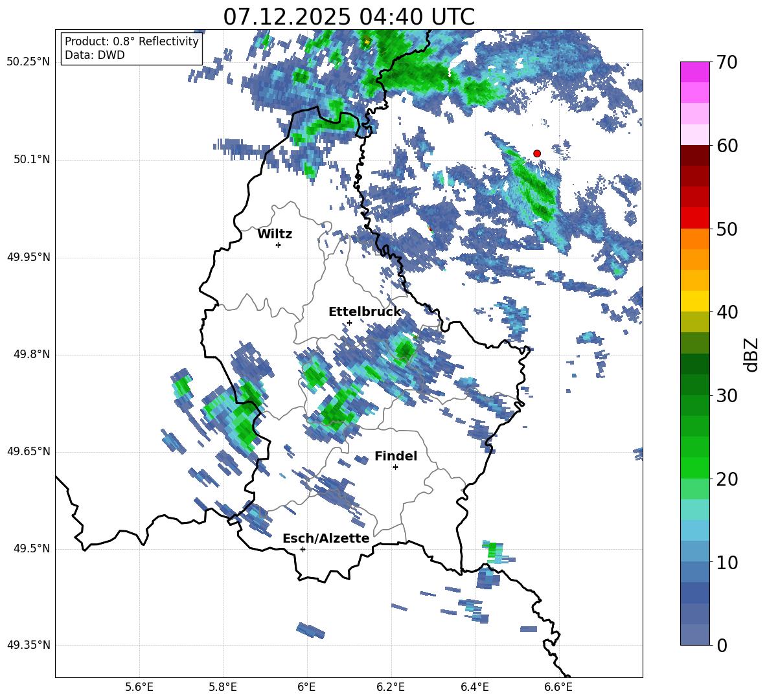Click the 5.8°E longitude label
The height and width of the screenshot is (700, 767).
click(223, 687)
